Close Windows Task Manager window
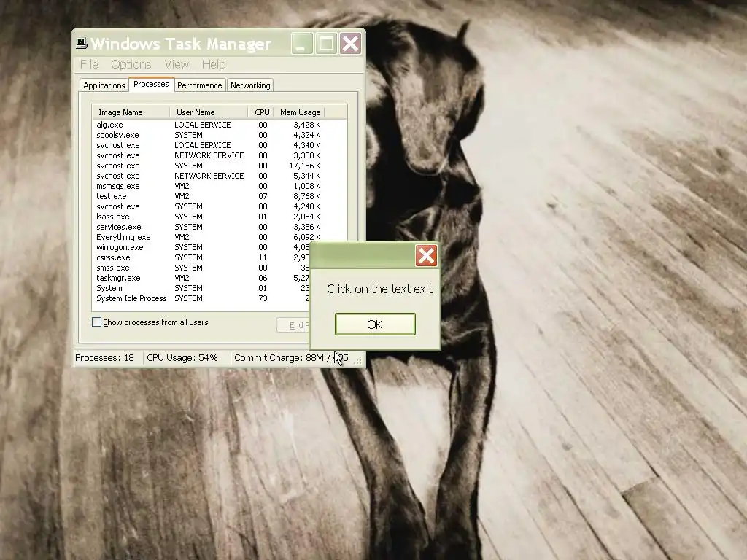 350,44
